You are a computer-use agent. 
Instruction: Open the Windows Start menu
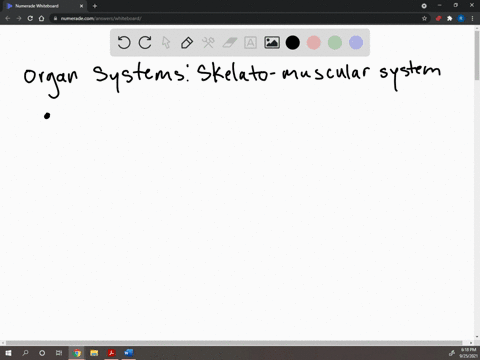click(x=8, y=353)
